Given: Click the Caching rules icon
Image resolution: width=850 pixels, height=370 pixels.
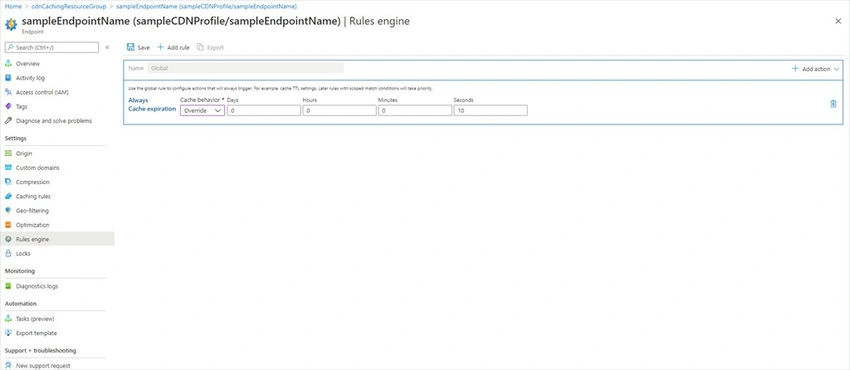Looking at the screenshot, I should click(x=8, y=196).
